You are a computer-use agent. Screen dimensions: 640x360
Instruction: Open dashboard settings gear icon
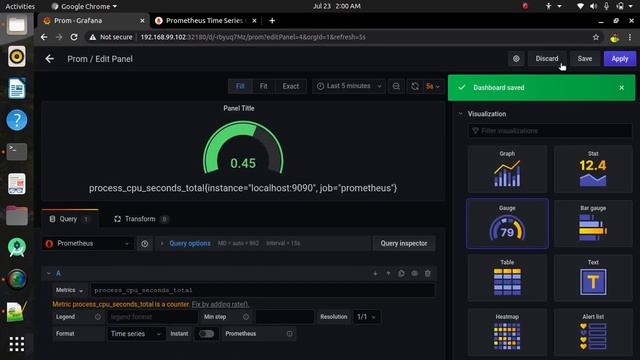tap(516, 59)
